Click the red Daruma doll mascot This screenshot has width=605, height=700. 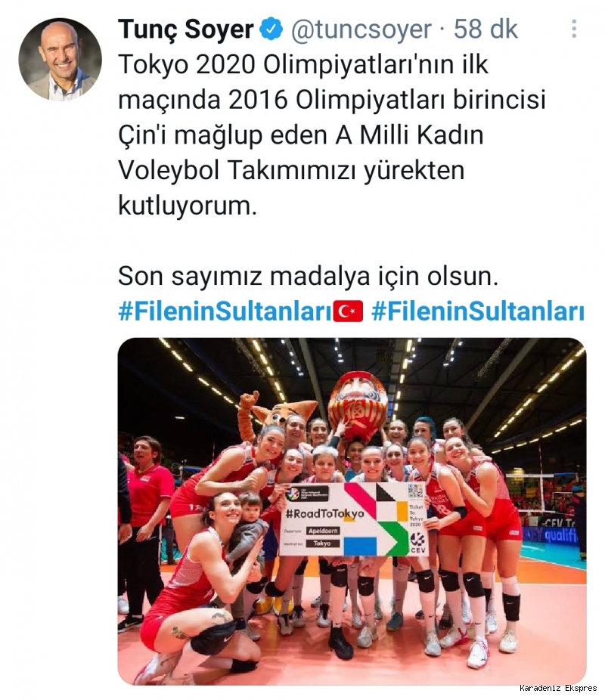357,406
